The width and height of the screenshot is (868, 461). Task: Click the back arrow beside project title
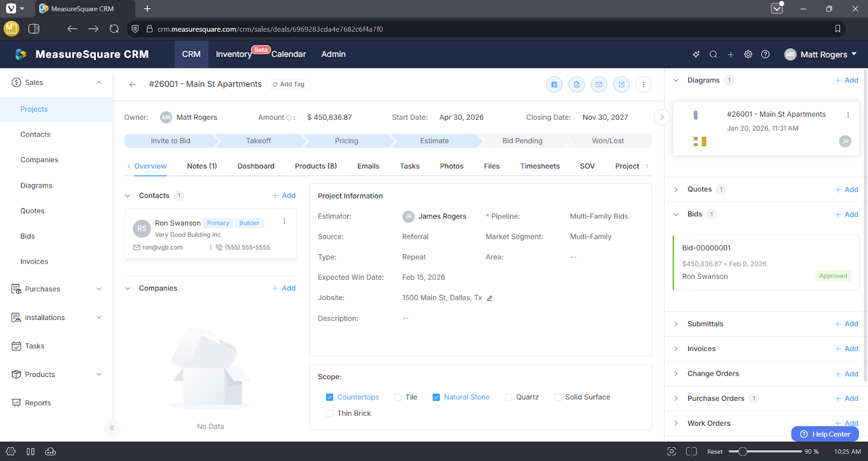tap(132, 85)
